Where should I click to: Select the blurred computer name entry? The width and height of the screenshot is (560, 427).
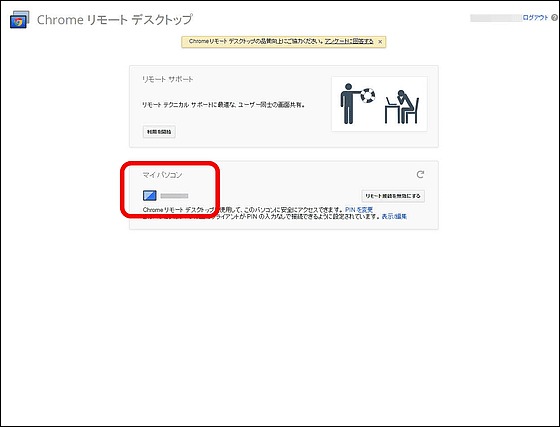pos(174,196)
